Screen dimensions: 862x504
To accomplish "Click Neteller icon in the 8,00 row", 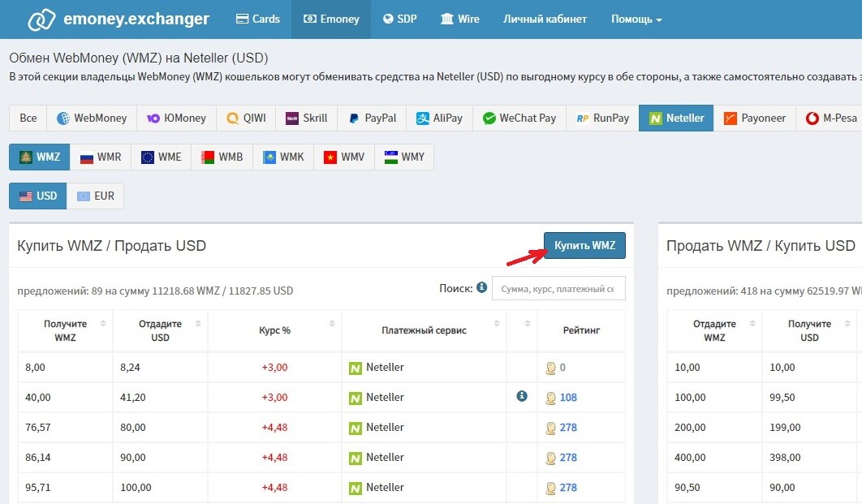I will point(356,368).
